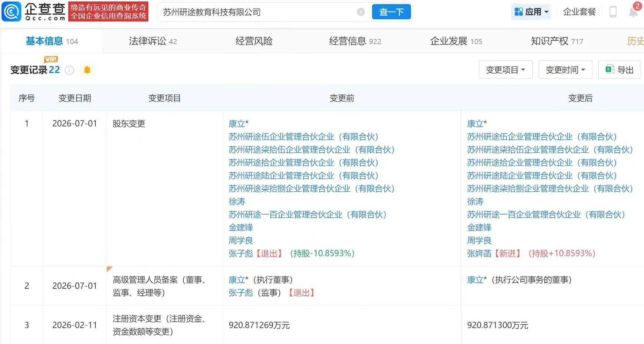The width and height of the screenshot is (644, 344).
Task: Open 徐涛 link in 变更前 column
Action: tap(237, 202)
